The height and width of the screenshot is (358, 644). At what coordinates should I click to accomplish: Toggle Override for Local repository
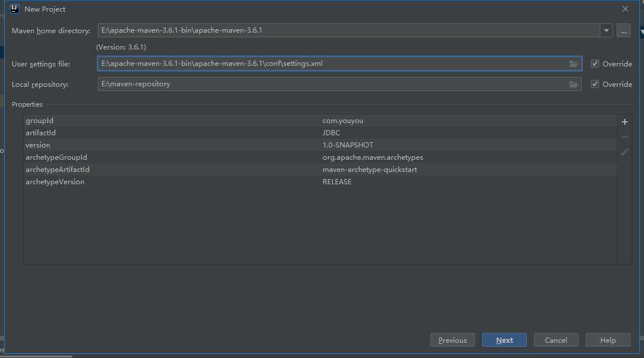pos(595,84)
